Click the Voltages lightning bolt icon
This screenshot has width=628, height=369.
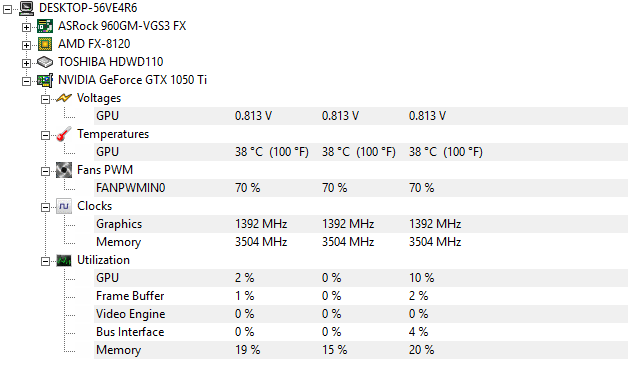click(x=64, y=98)
